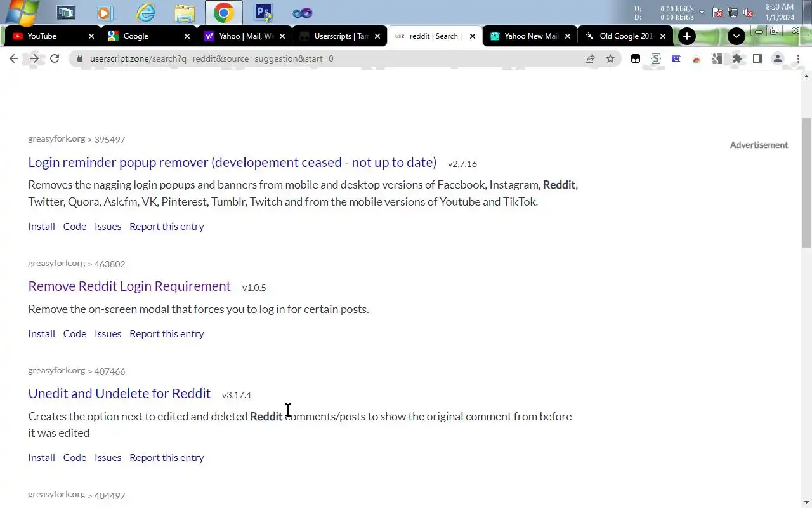Open Chrome's three-dot menu
Screen dimensions: 812x508
(798, 58)
